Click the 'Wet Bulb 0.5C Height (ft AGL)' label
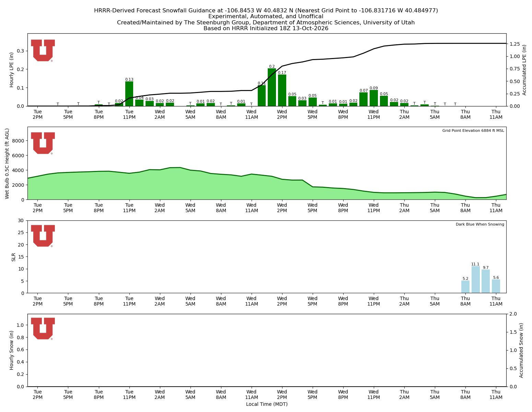The image size is (532, 412). (x=8, y=163)
